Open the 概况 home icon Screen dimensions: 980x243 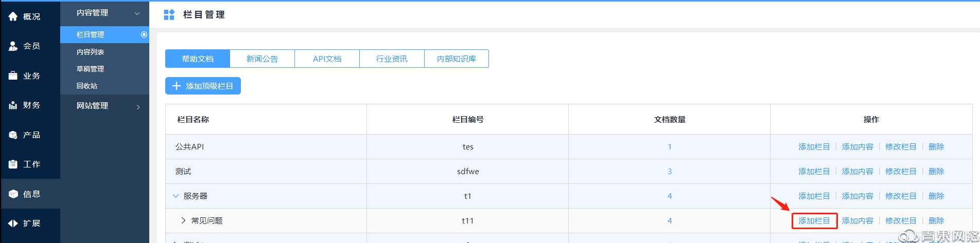[13, 16]
